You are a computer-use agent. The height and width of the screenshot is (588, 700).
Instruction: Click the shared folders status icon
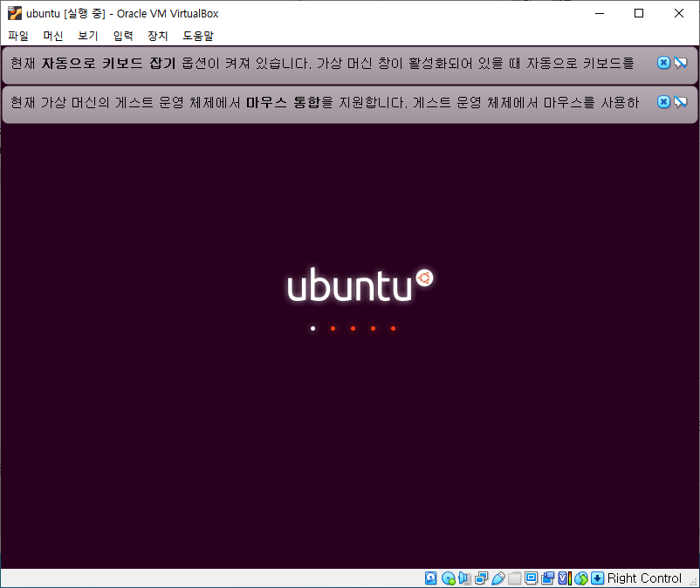(514, 578)
